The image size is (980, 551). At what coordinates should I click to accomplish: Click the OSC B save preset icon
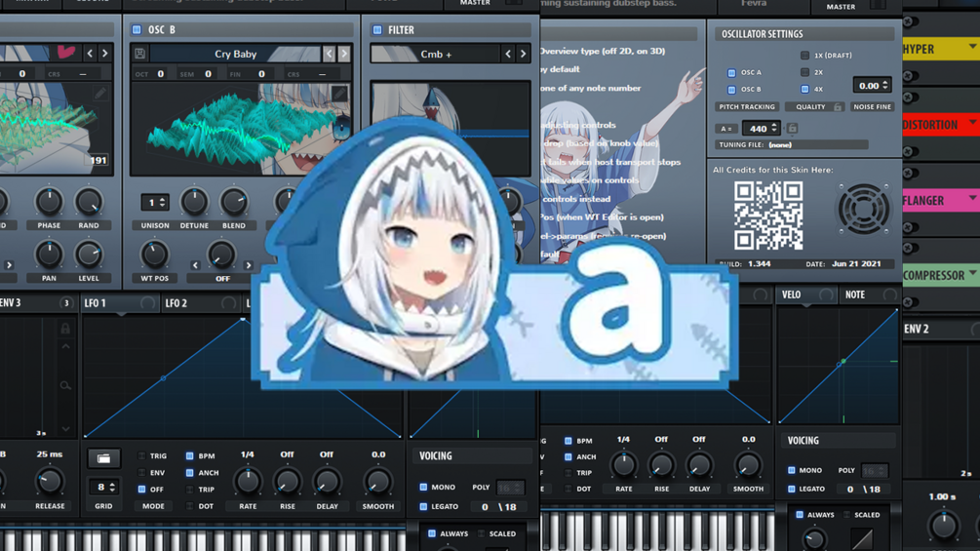[x=140, y=54]
